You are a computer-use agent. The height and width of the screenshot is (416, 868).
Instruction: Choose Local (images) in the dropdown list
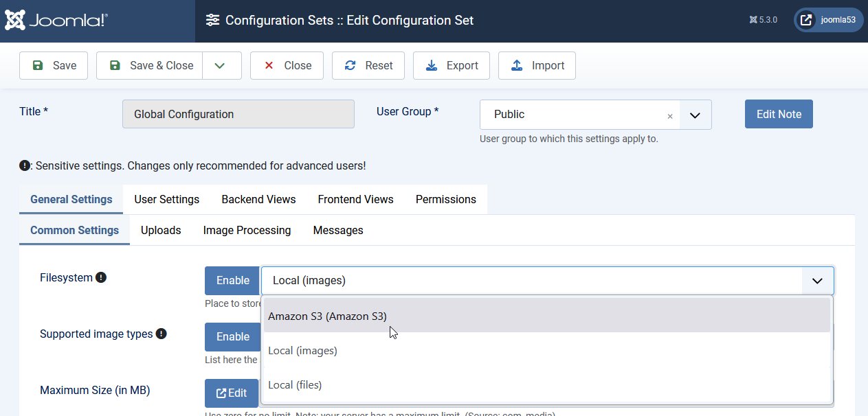(x=547, y=350)
